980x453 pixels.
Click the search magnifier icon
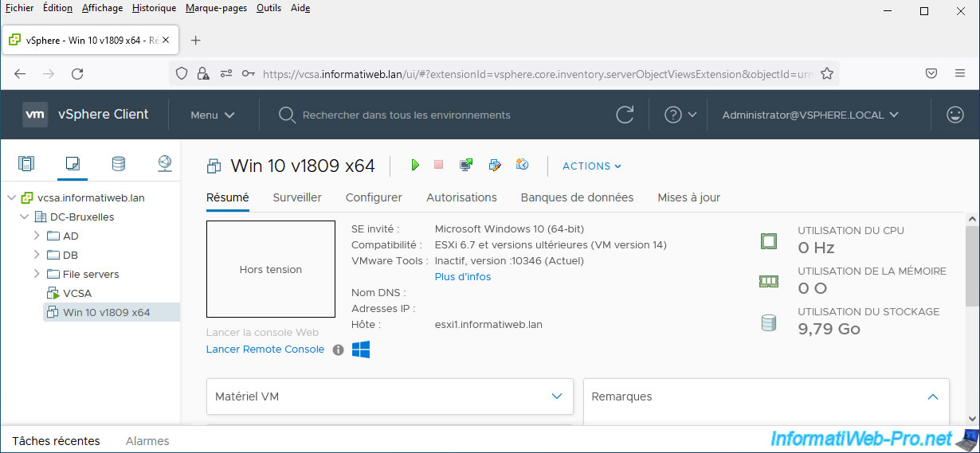point(287,115)
